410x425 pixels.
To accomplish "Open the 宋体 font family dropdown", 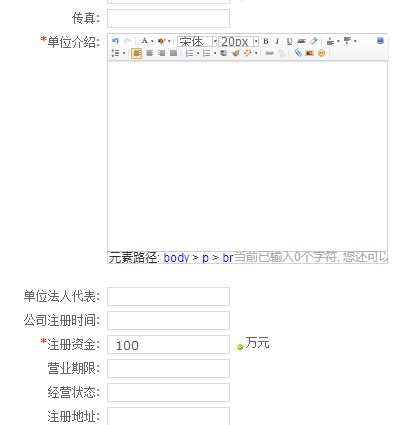I will click(x=197, y=41).
